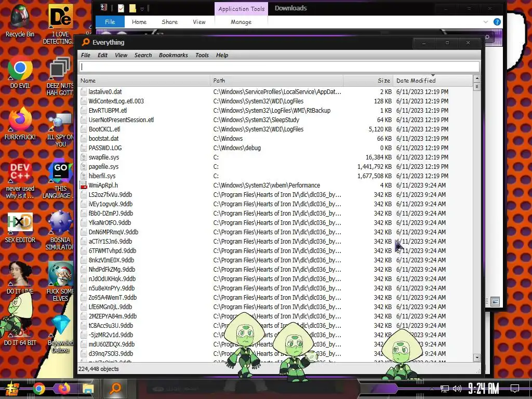This screenshot has width=532, height=399.
Task: Click the results scrollbar up arrow
Action: coord(477,79)
